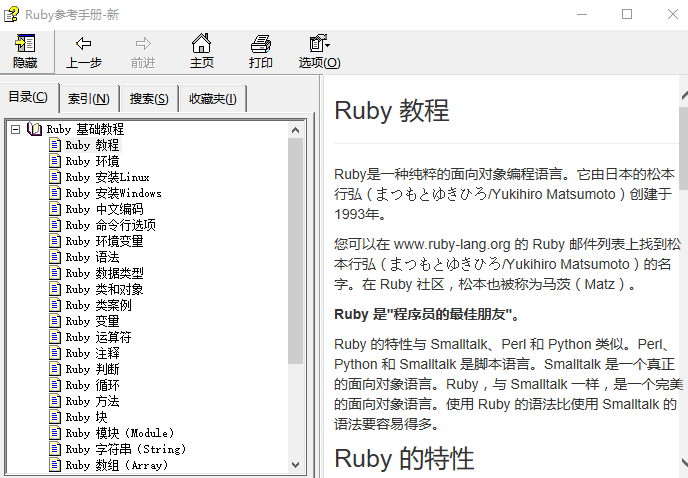Screen dimensions: 688x478
Task: Go back with the 上一步 arrow icon
Action: click(84, 44)
